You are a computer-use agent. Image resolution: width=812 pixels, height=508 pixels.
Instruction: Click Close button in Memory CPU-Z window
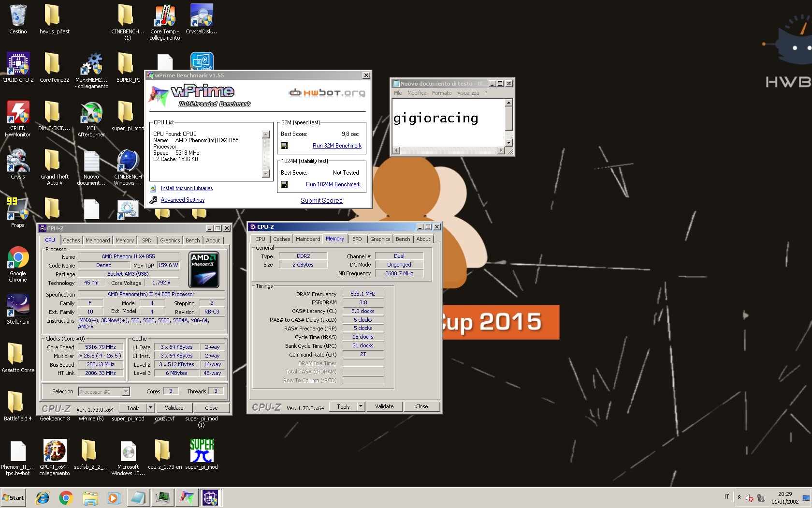click(x=421, y=406)
